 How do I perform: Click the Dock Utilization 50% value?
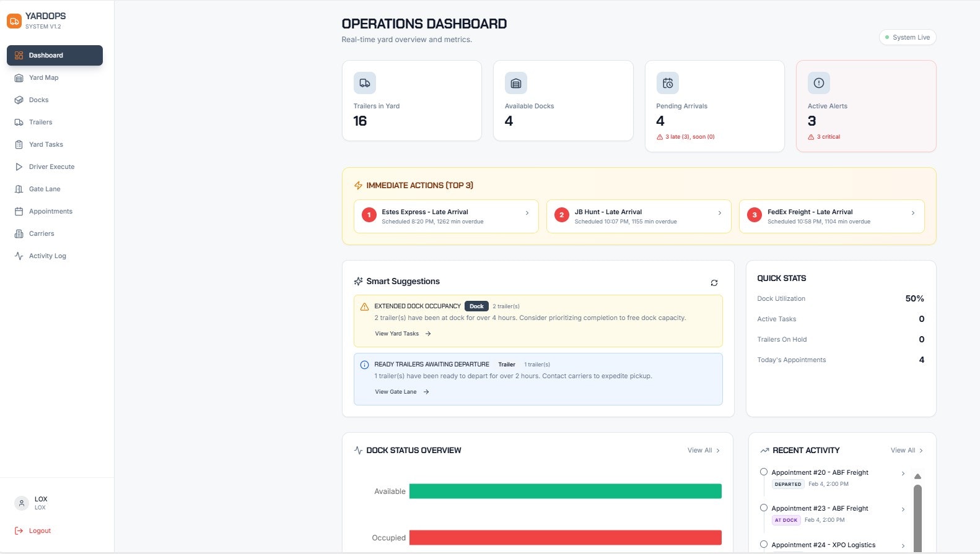(x=914, y=298)
